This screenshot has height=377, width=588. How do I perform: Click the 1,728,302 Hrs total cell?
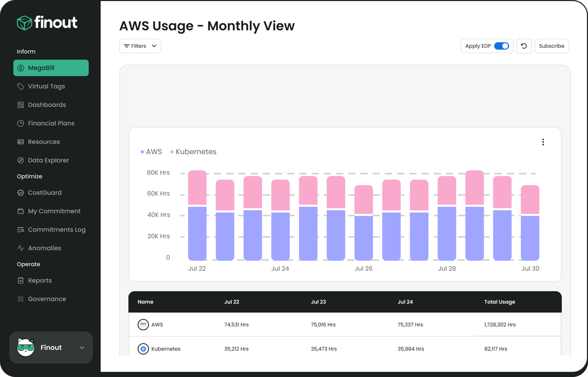(x=500, y=325)
